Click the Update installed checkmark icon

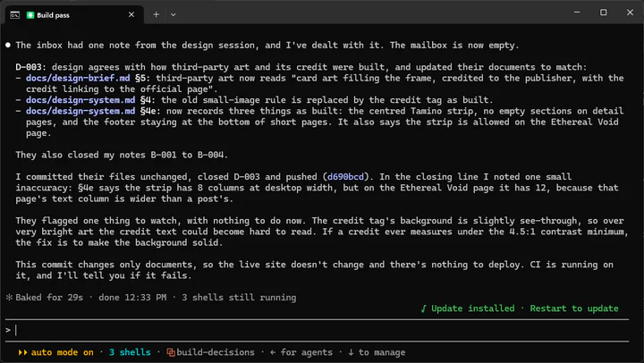tap(423, 308)
